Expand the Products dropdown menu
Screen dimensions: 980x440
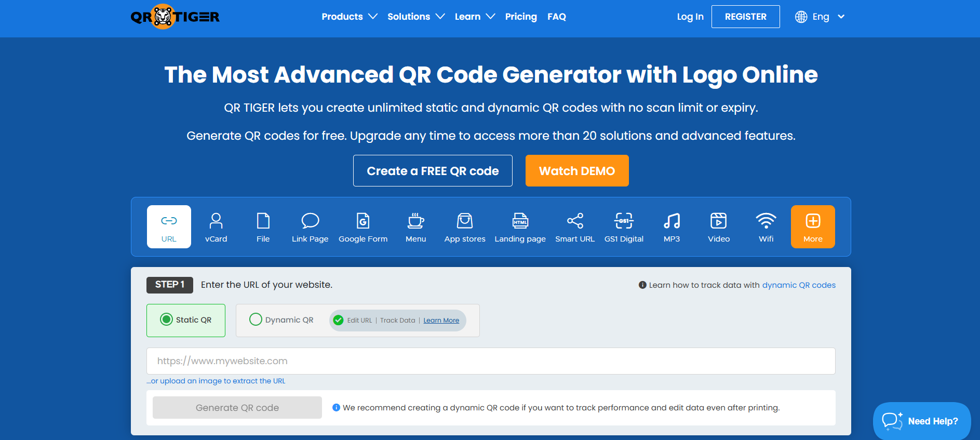coord(349,17)
